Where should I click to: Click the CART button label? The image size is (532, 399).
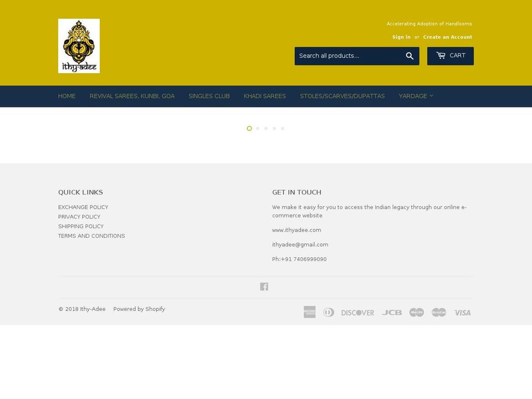457,55
